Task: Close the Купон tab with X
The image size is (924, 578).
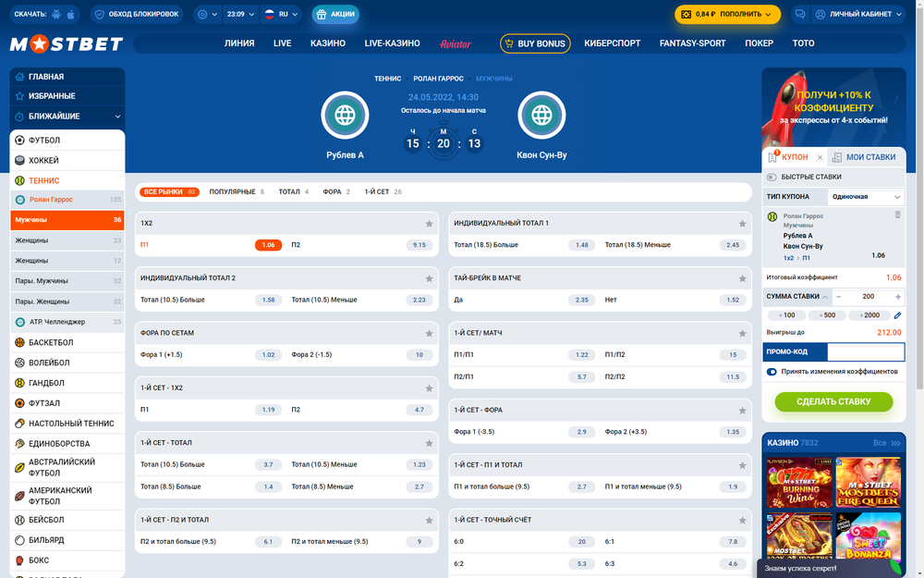Action: 820,157
